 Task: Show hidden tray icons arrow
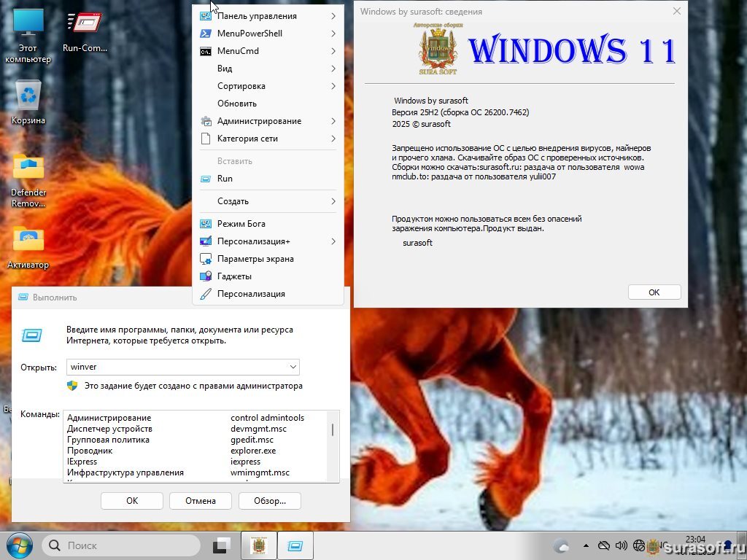pos(586,545)
